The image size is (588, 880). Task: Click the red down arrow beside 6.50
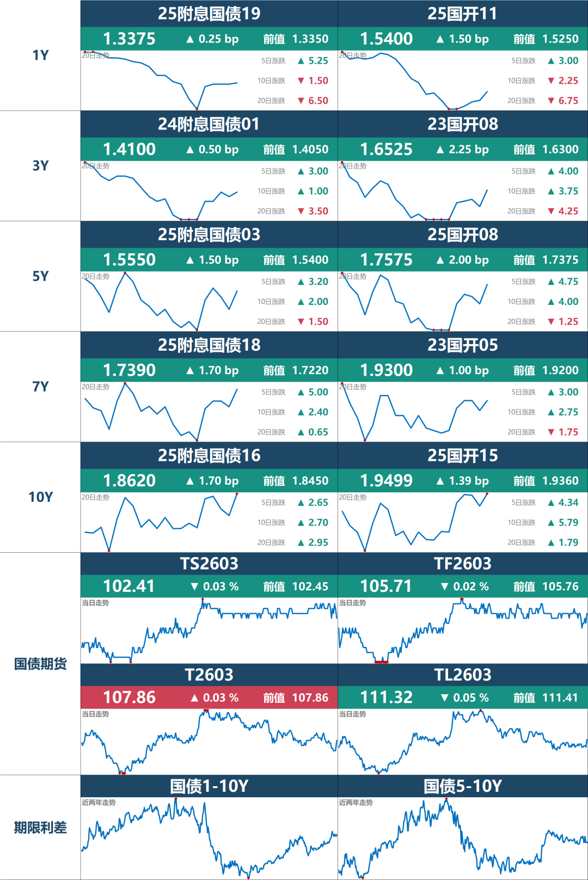pos(301,101)
